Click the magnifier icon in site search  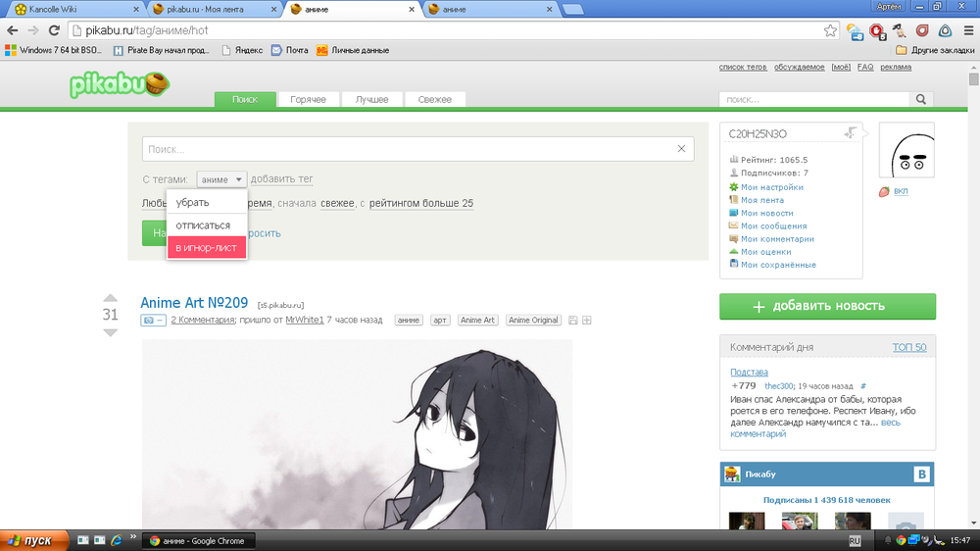(x=920, y=99)
